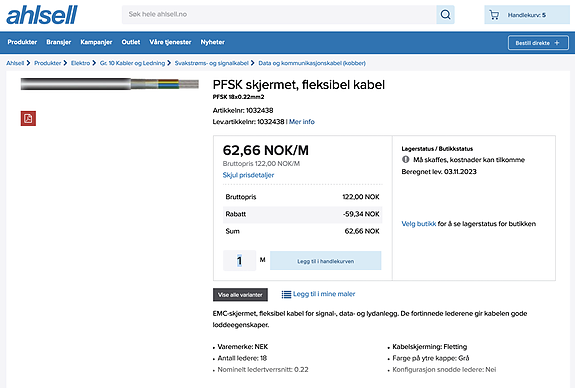Go to the Produkter breadcrumb link
Image resolution: width=575 pixels, height=388 pixels.
click(48, 63)
